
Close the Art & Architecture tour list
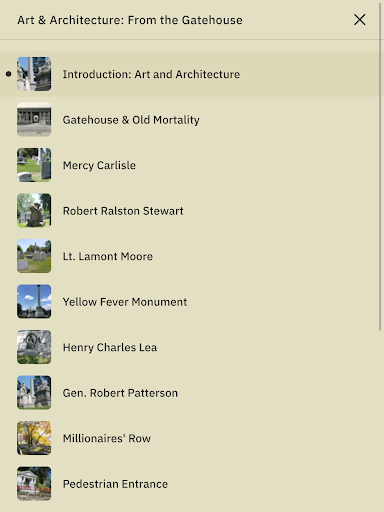(360, 20)
